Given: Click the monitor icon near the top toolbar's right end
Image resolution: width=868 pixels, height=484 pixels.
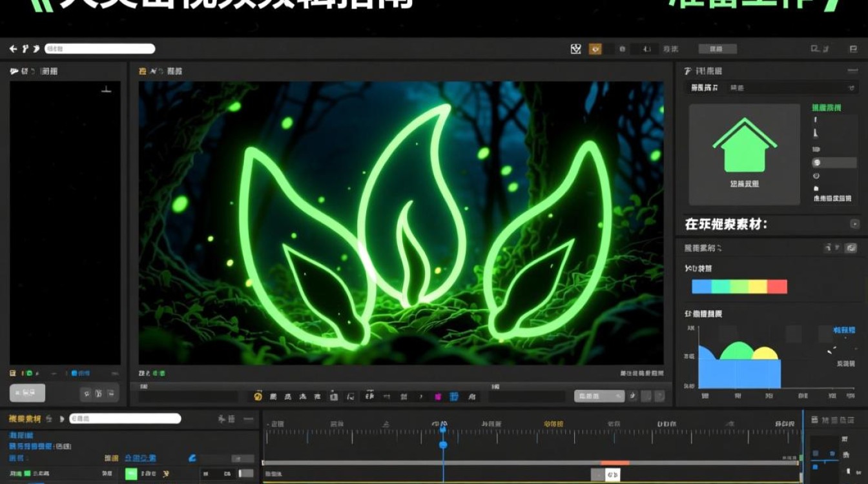Looking at the screenshot, I should (815, 49).
